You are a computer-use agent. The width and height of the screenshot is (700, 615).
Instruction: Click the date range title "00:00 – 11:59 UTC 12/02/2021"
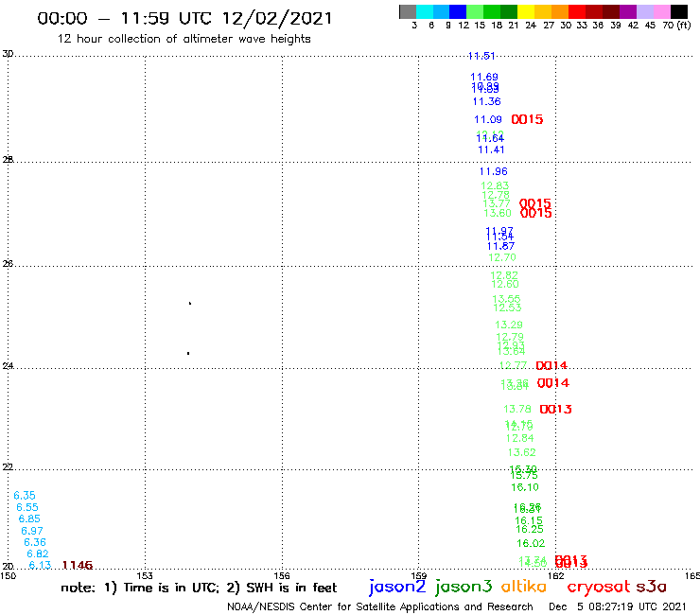click(x=184, y=18)
